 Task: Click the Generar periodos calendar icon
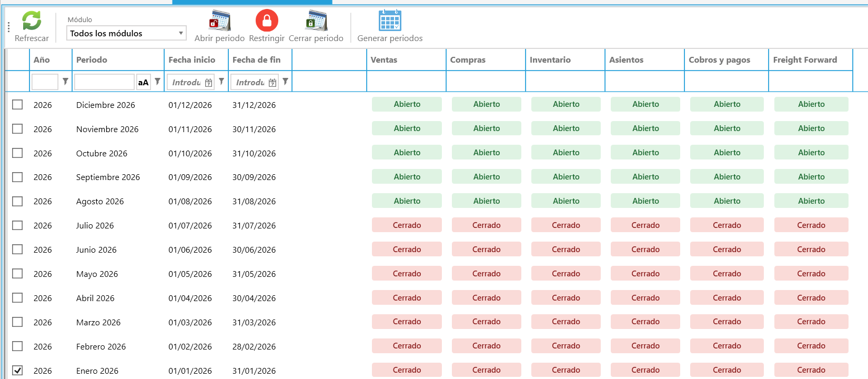click(390, 21)
